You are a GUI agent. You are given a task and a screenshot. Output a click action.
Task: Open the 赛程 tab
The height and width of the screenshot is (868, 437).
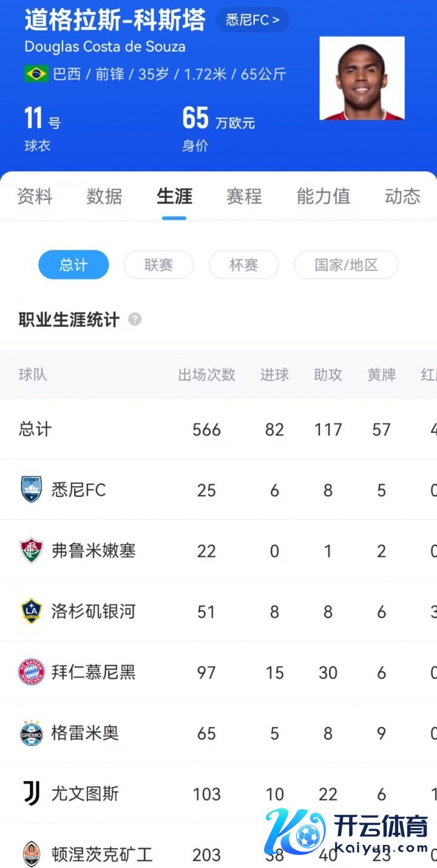pyautogui.click(x=244, y=196)
